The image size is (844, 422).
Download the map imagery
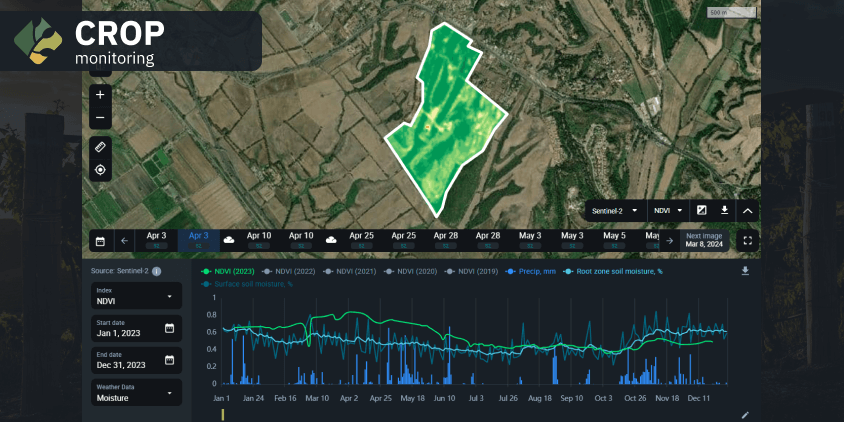click(x=725, y=210)
